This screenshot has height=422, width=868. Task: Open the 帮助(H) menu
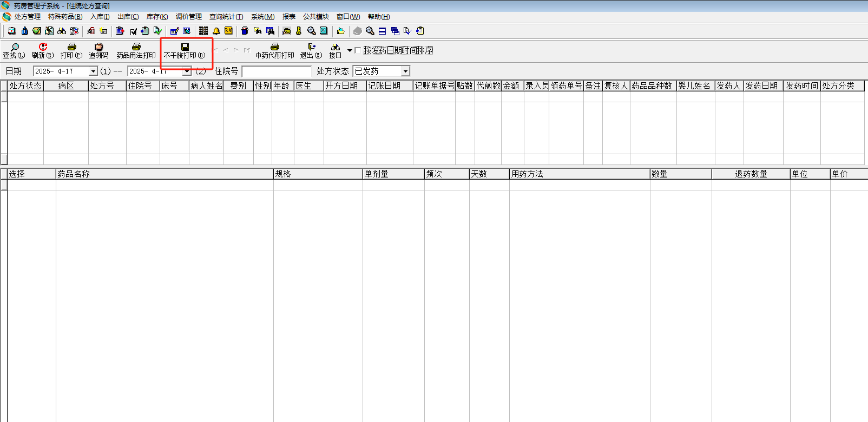pyautogui.click(x=379, y=17)
